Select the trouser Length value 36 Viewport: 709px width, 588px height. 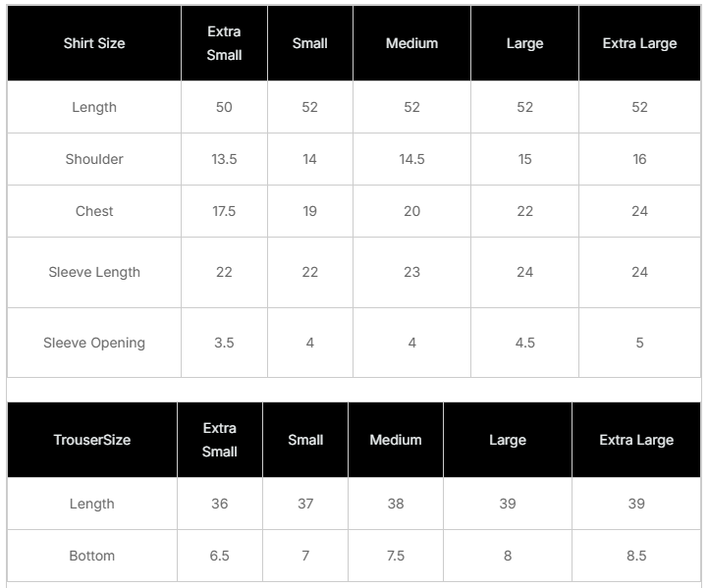[219, 504]
